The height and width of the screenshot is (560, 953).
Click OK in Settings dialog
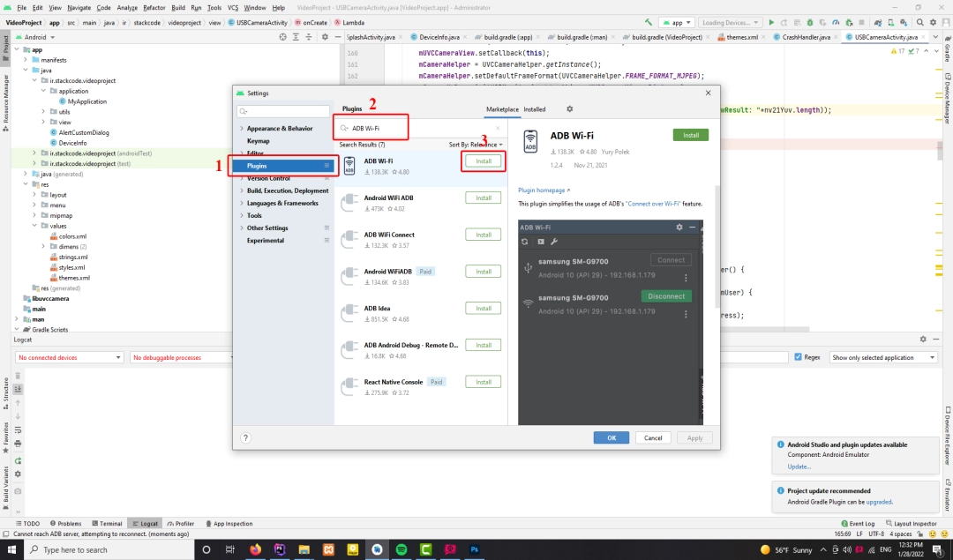612,438
